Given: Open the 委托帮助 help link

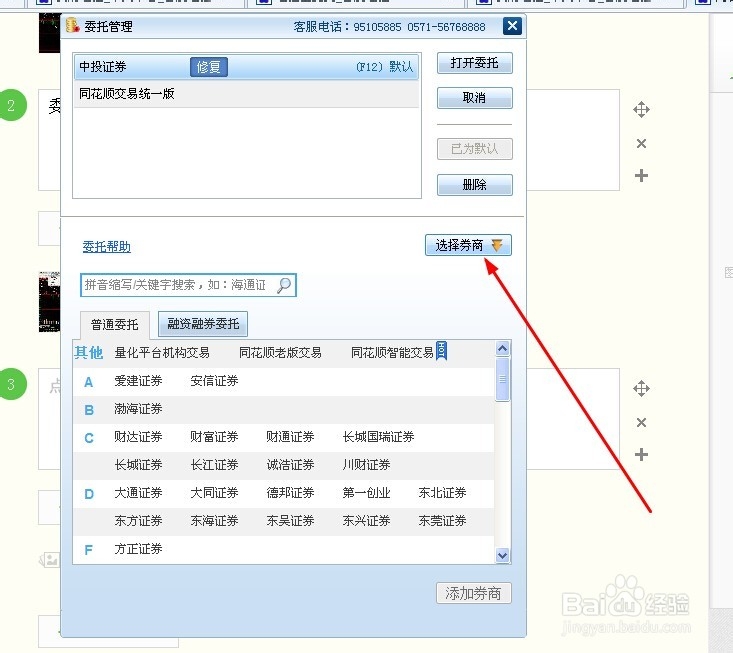Looking at the screenshot, I should [x=107, y=246].
